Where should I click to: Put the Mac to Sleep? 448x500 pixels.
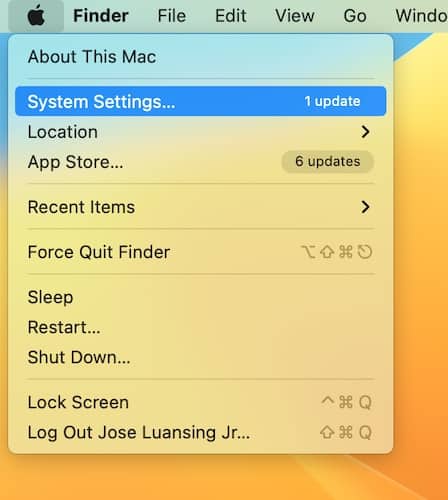pyautogui.click(x=200, y=297)
